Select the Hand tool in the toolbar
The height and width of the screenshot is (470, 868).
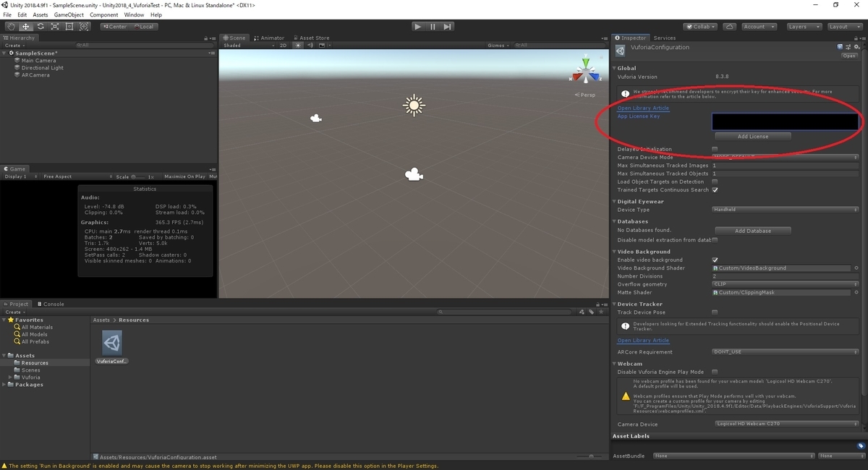(x=11, y=27)
